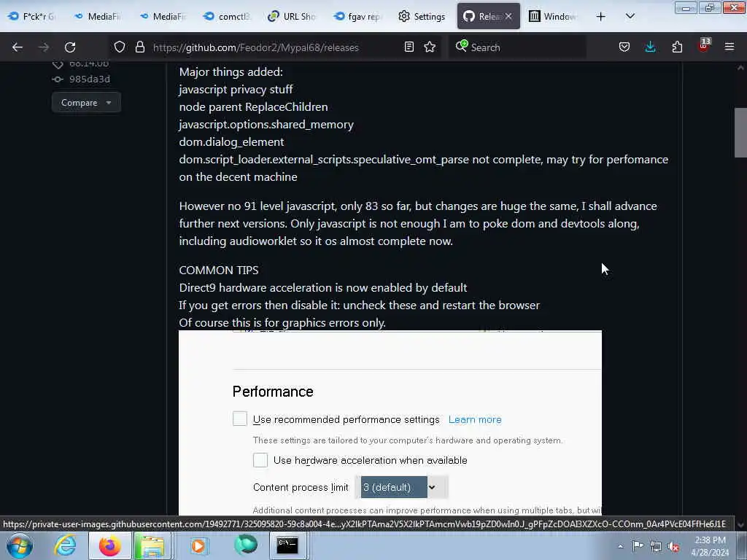Screen dimensions: 747x560
Task: Toggle reader view icon in address bar
Action: point(409,47)
